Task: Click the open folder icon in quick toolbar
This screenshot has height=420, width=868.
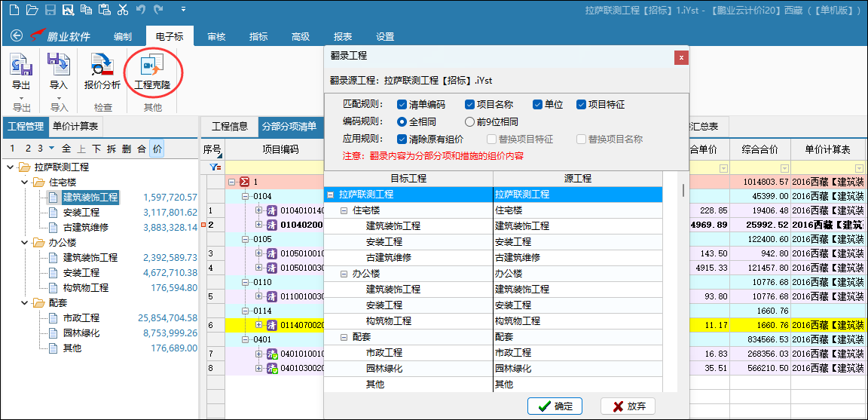Action: coord(32,10)
